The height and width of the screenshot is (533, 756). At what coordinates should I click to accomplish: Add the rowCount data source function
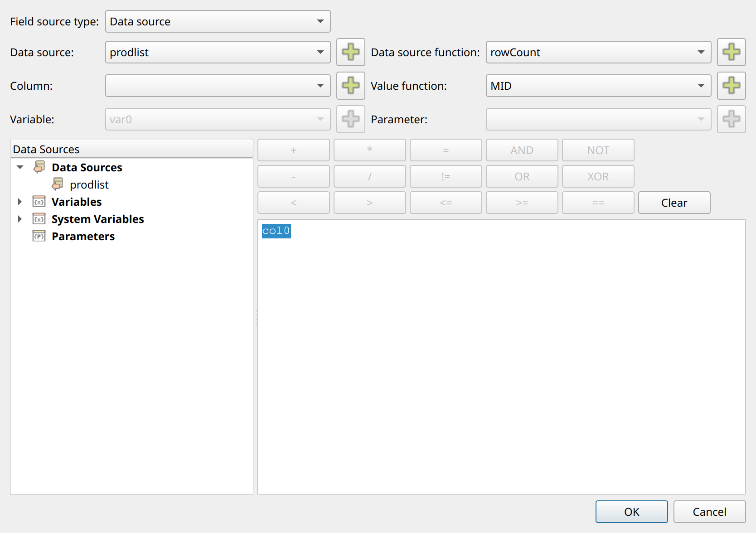(x=732, y=52)
